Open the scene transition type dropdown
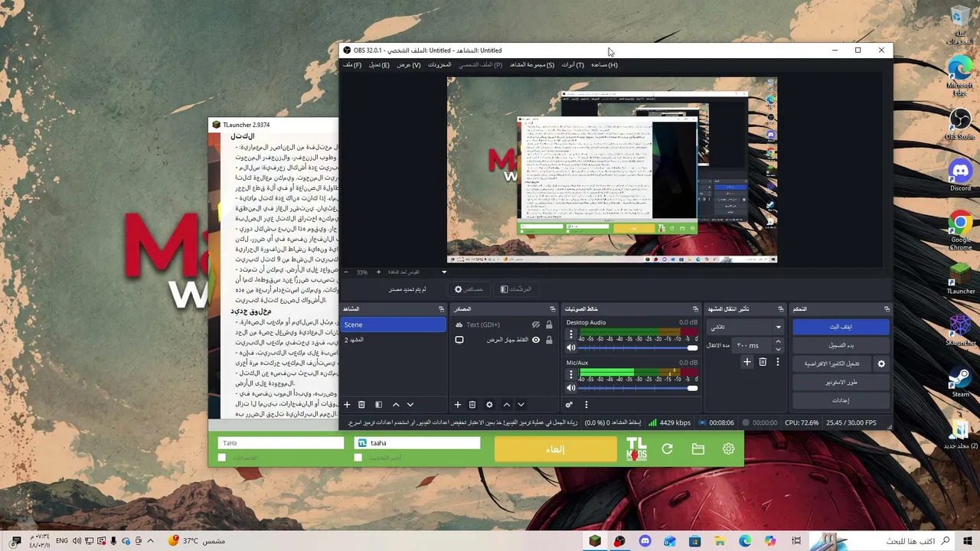Screen dimensions: 980x551 [745, 327]
